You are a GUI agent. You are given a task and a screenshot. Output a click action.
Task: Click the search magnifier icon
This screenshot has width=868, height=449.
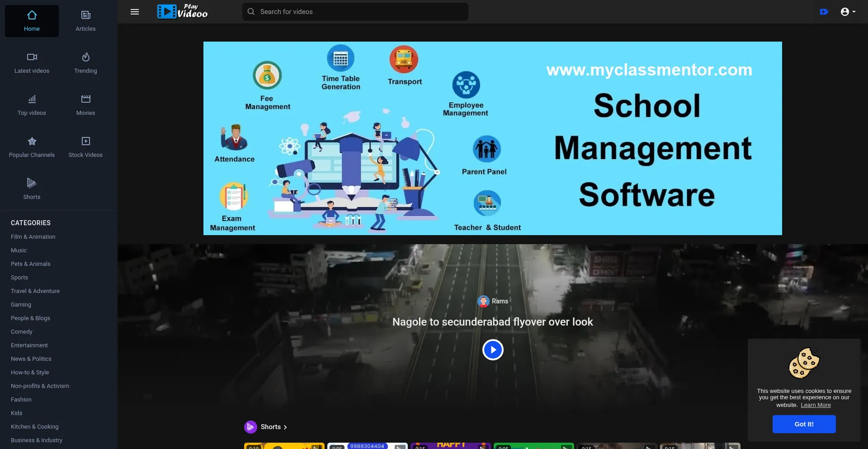(251, 12)
